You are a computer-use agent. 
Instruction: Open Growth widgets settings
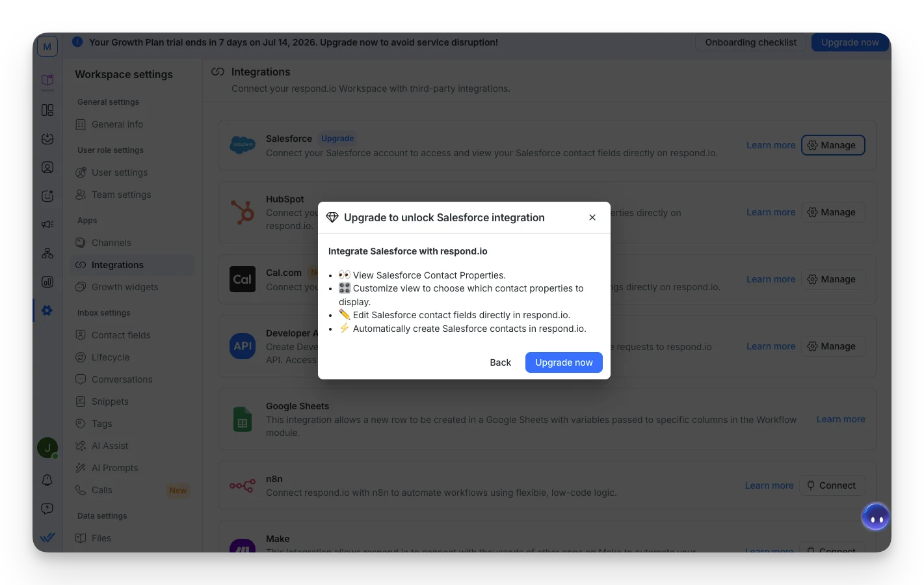[x=132, y=287]
